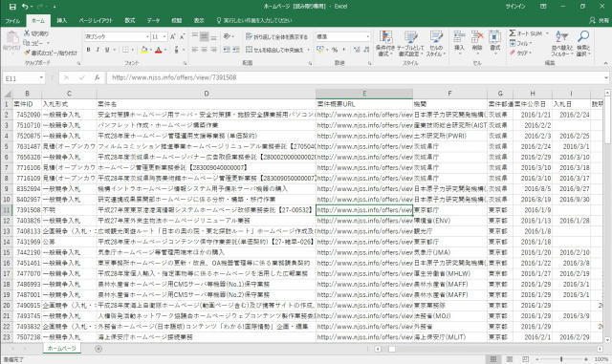Decrease font size with smaller A icon
Screen dimensions: 612x364
click(x=182, y=36)
